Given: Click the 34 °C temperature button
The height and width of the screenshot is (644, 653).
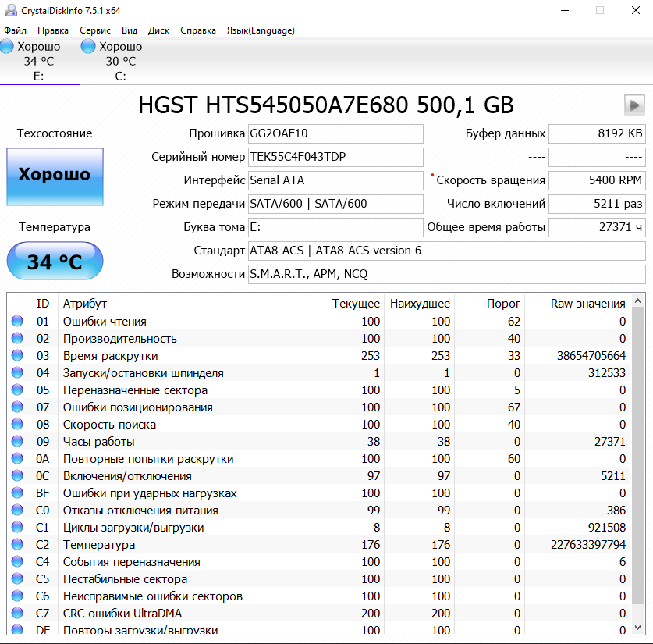Looking at the screenshot, I should [x=55, y=261].
